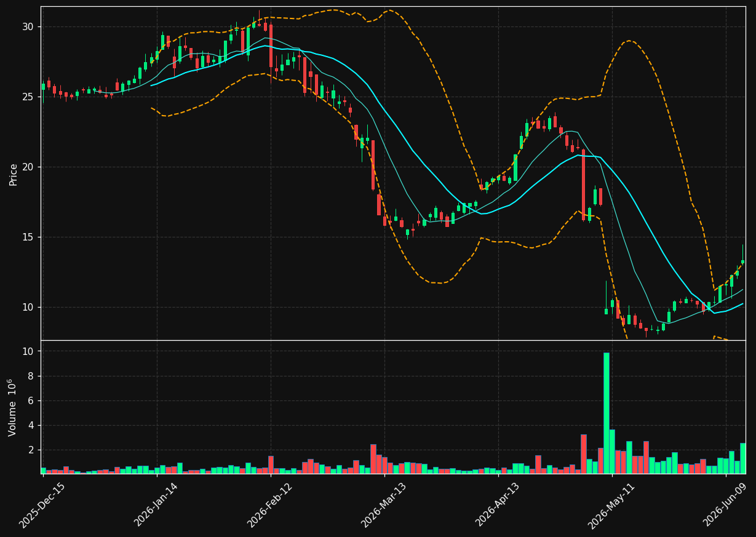Click the price axis value 25

[29, 97]
